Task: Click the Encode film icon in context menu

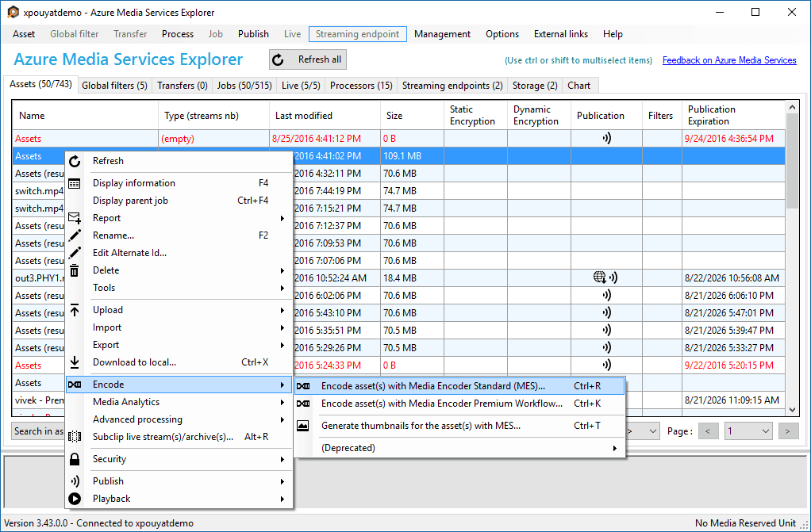Action: coord(75,385)
